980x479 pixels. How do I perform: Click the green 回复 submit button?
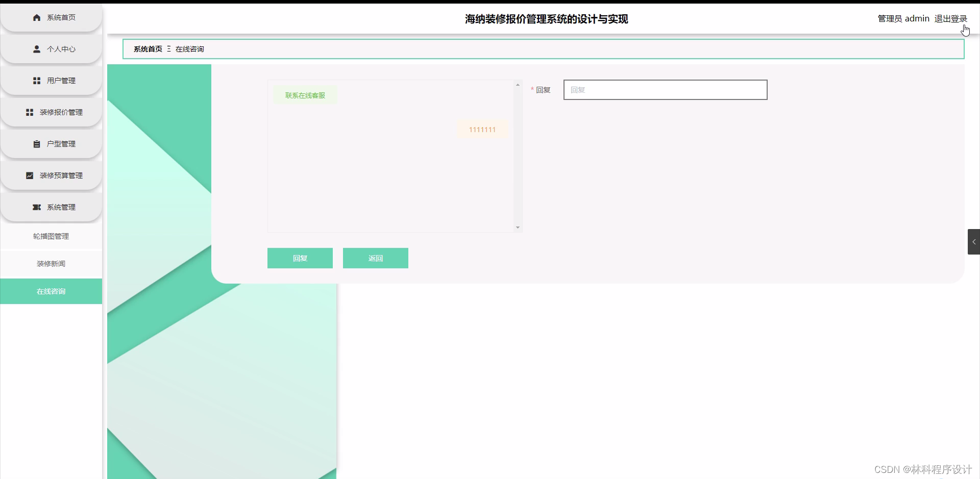click(x=300, y=258)
